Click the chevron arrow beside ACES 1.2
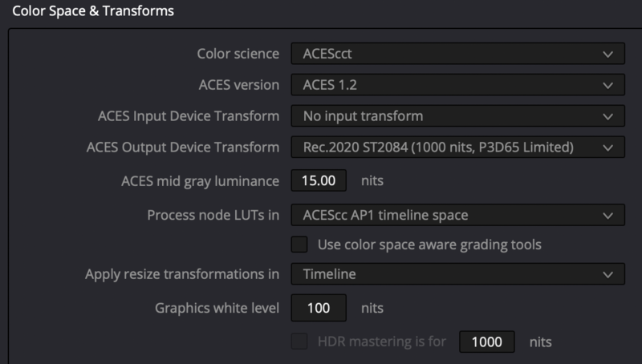Screen dimensions: 642x364 click(607, 85)
